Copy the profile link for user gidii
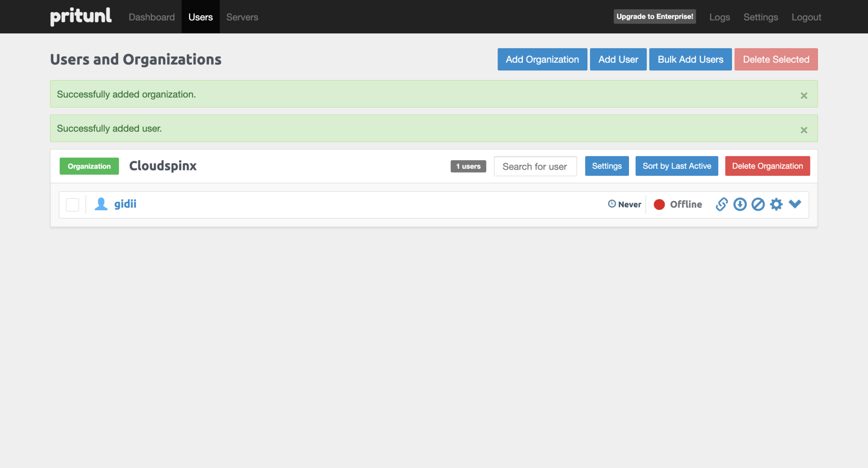This screenshot has height=468, width=868. 721,204
